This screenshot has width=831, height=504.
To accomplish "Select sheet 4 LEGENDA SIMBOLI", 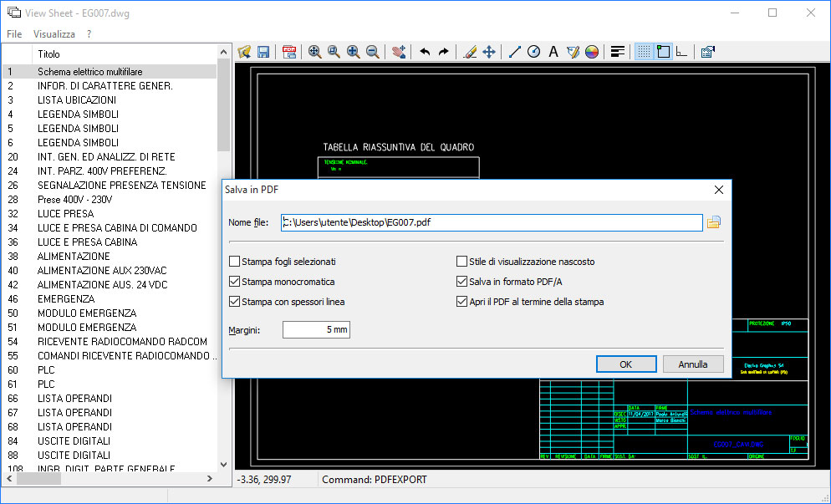I will (110, 115).
